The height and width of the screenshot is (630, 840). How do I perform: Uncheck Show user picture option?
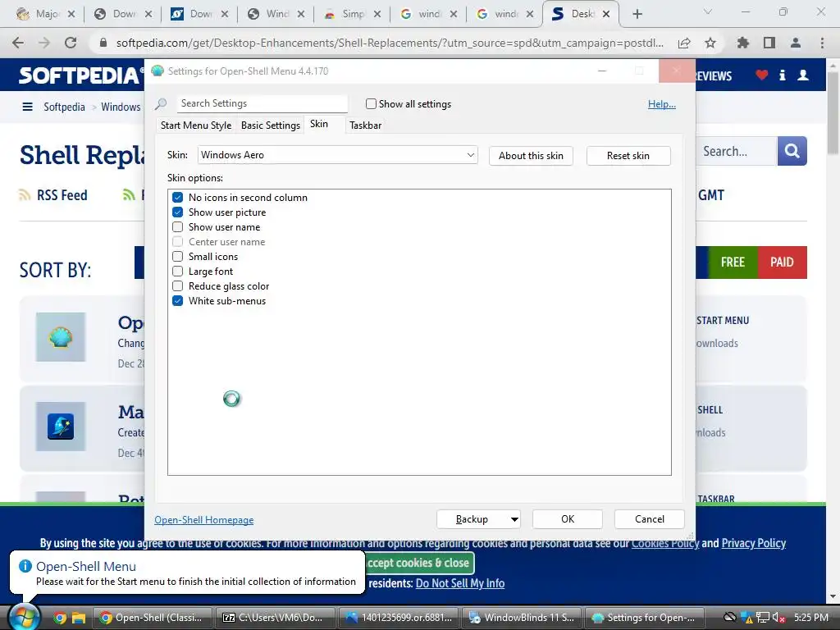(178, 212)
